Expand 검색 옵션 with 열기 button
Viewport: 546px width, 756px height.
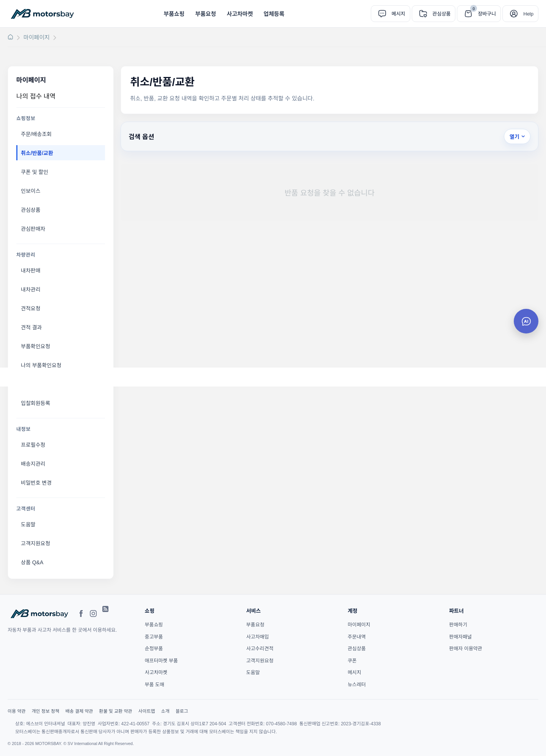517,136
